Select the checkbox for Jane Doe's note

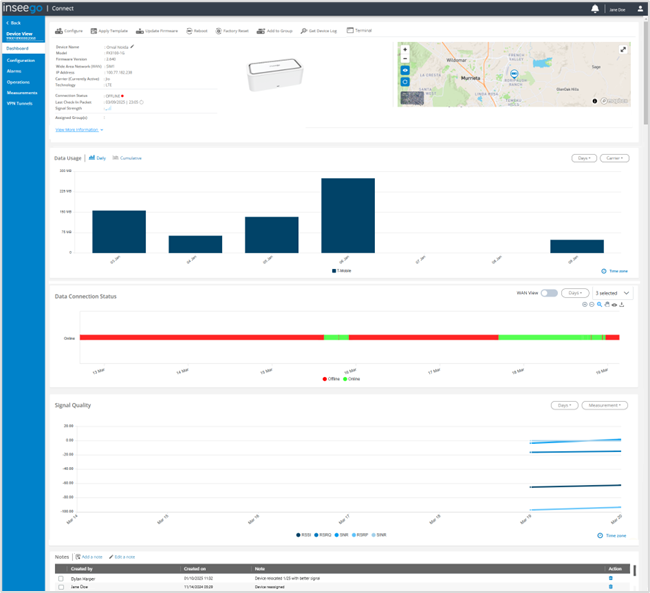61,586
